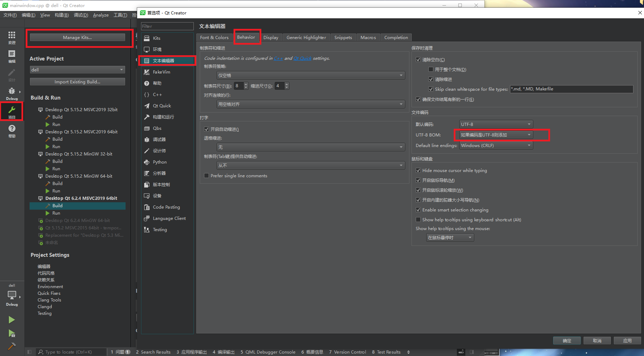
Task: Switch to the Behavior tab
Action: pos(246,37)
